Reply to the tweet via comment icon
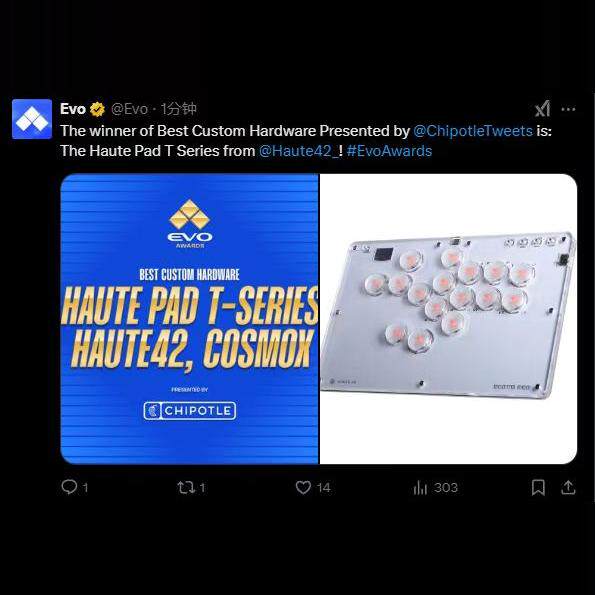The height and width of the screenshot is (595, 595). click(x=69, y=487)
